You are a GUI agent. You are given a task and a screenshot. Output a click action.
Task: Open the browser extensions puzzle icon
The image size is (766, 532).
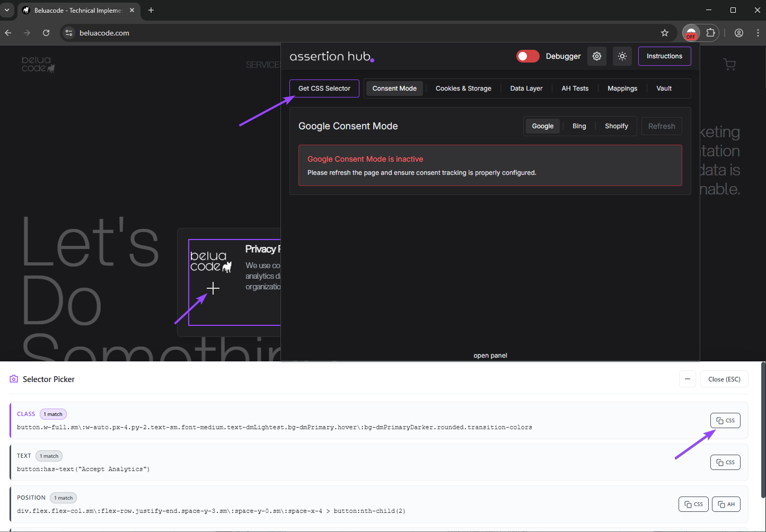pyautogui.click(x=710, y=33)
